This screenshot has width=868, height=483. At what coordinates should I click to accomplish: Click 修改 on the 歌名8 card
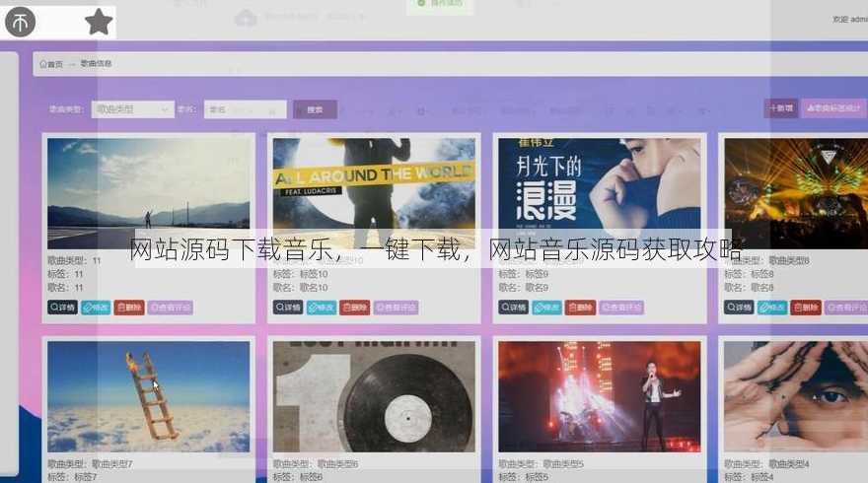click(x=771, y=308)
